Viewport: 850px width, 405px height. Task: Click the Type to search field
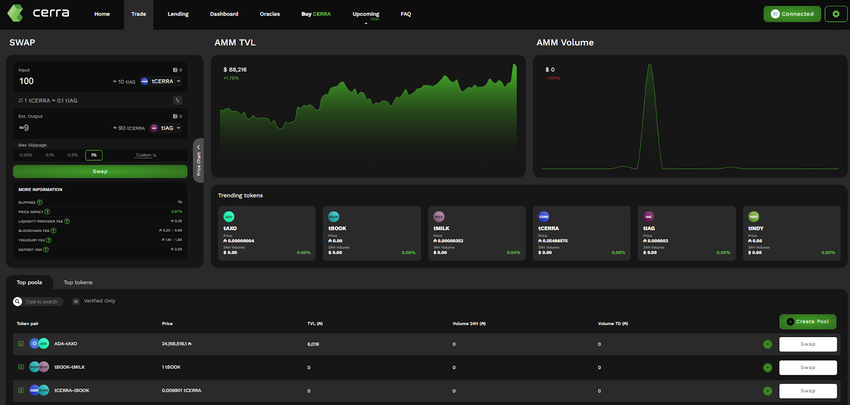[x=43, y=301]
